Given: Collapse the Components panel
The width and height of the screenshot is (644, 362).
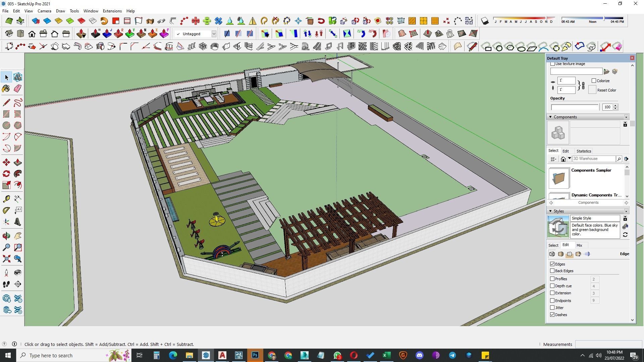Looking at the screenshot, I should [550, 117].
